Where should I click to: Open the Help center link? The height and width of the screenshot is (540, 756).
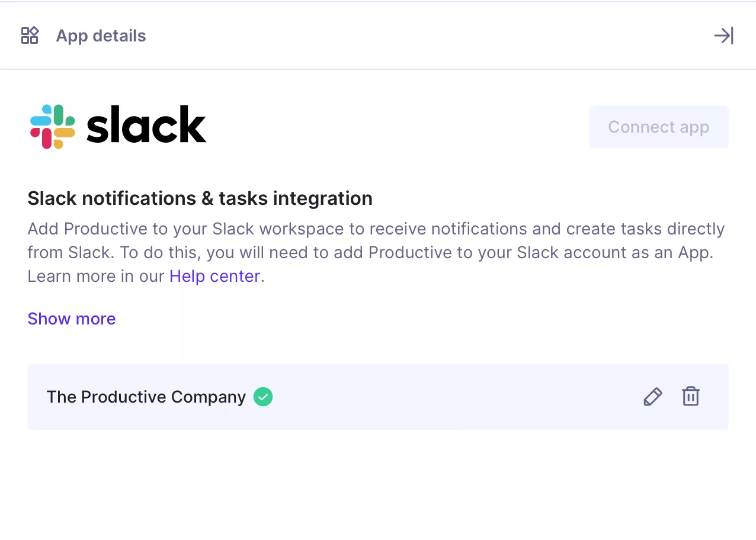[x=214, y=277]
